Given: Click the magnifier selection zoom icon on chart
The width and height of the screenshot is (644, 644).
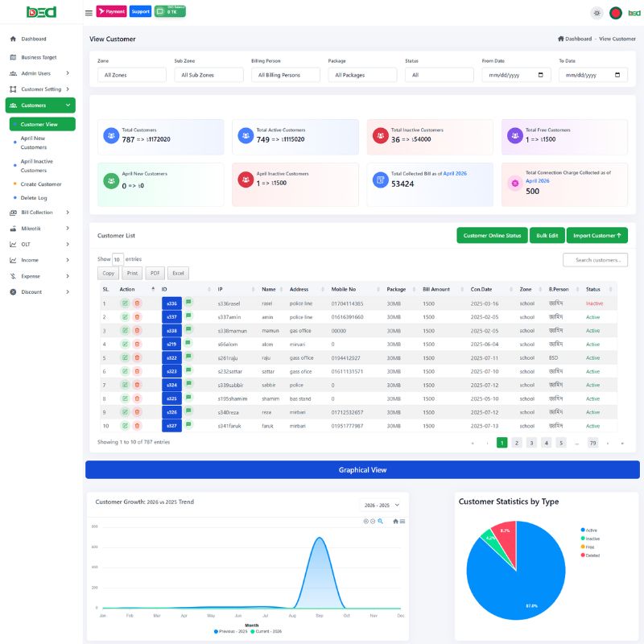Looking at the screenshot, I should point(381,522).
